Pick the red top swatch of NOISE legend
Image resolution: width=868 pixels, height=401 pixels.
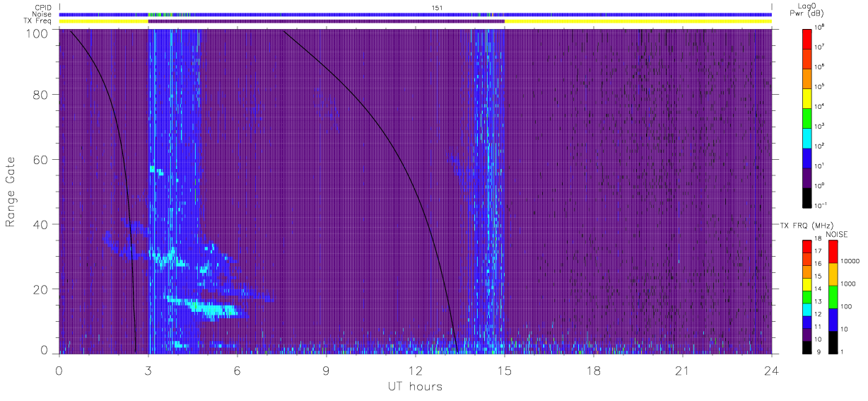point(833,251)
